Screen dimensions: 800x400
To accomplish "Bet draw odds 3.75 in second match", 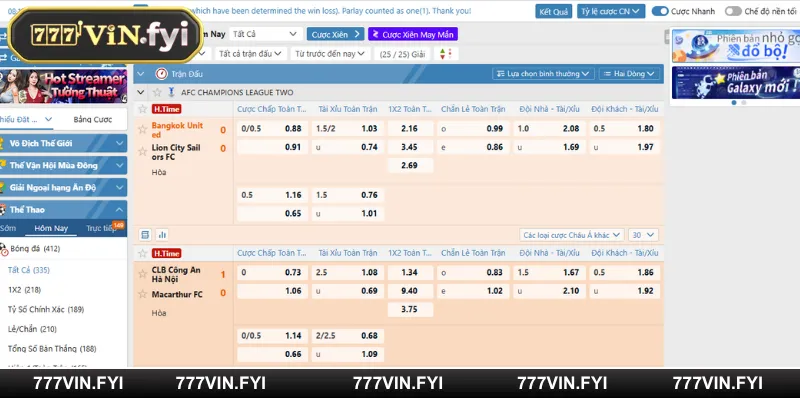I will (x=410, y=309).
